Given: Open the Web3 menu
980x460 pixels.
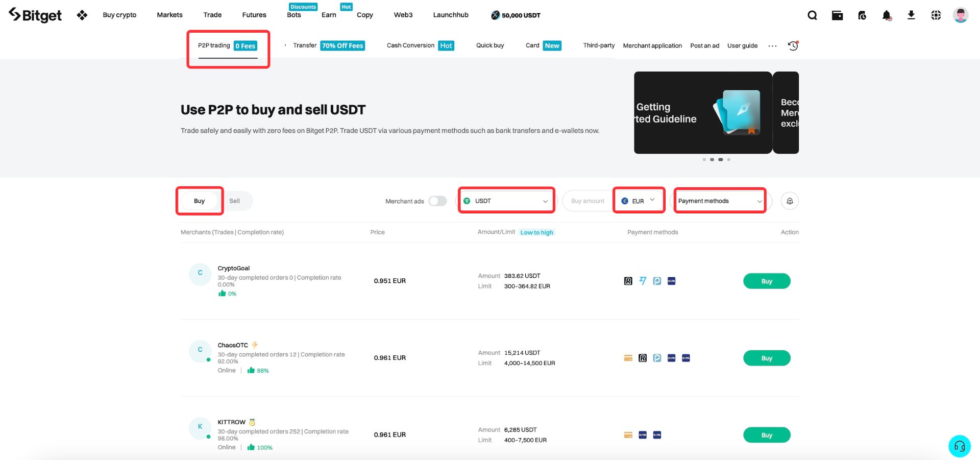Looking at the screenshot, I should pyautogui.click(x=403, y=15).
